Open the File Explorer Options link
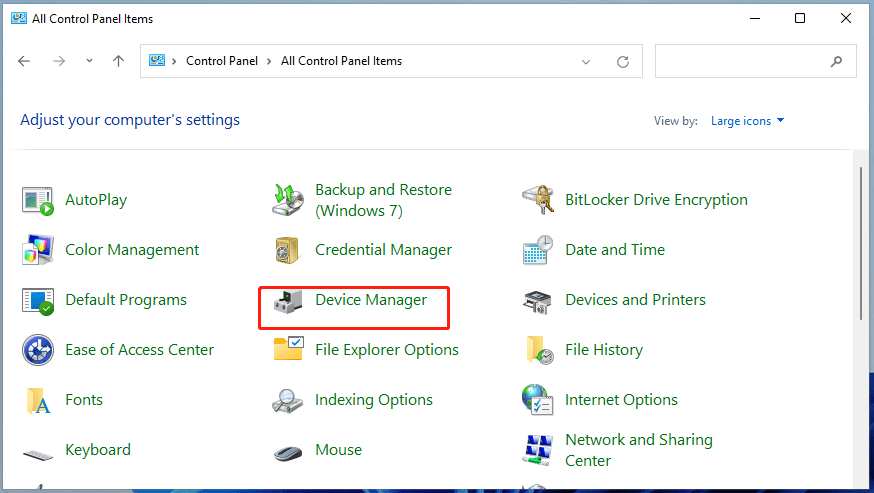This screenshot has width=874, height=493. 386,350
